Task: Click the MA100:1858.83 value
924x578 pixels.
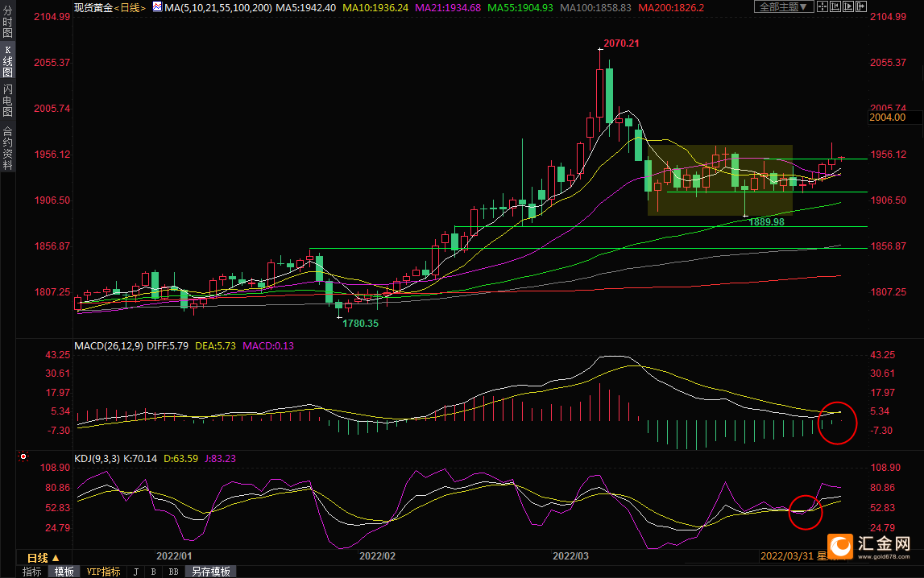Action: coord(595,8)
